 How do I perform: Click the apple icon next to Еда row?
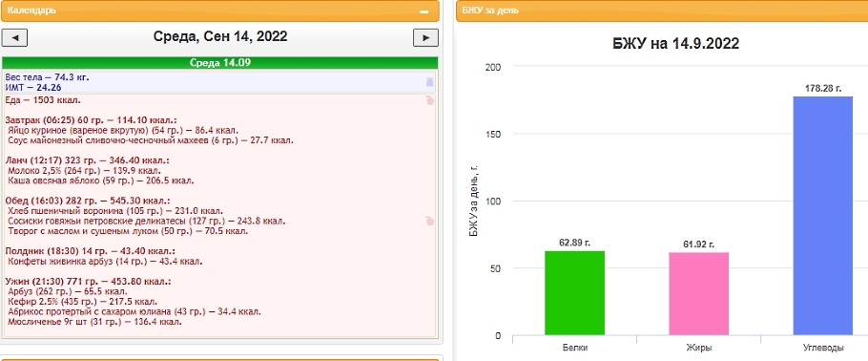pyautogui.click(x=429, y=100)
